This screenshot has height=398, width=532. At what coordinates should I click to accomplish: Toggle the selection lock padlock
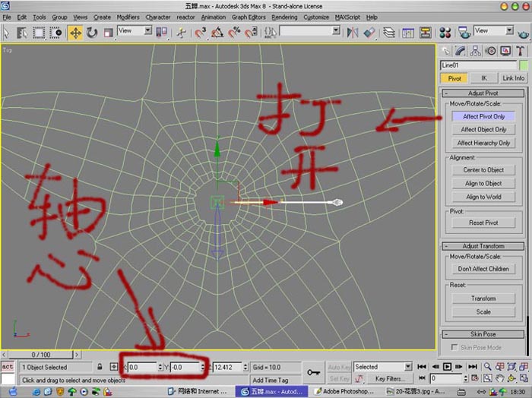100,367
